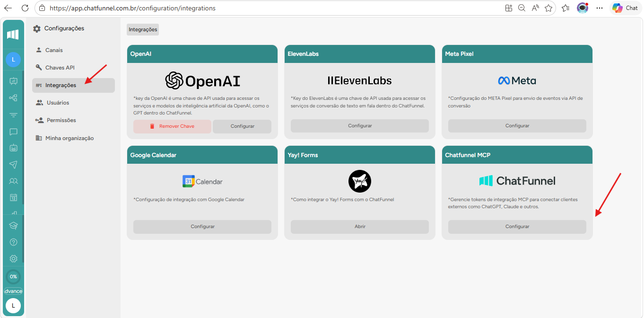644x318 pixels.
Task: Click the Yay! Forms card header title
Action: (303, 155)
